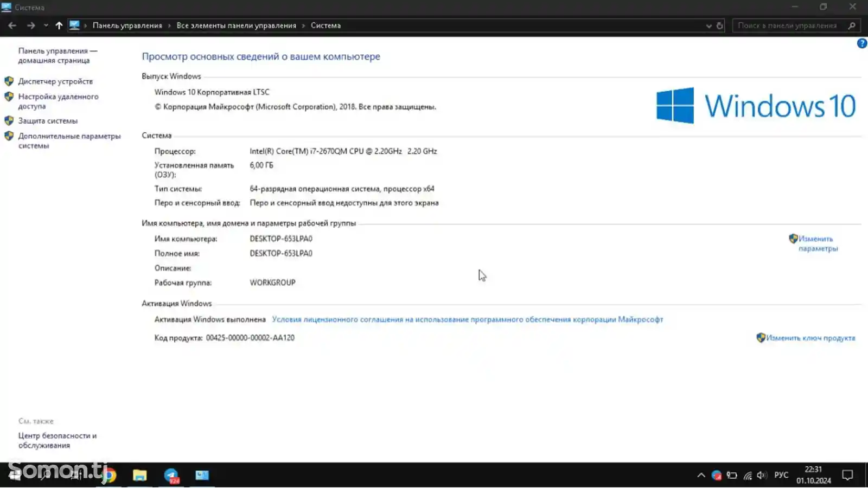Expand arrow after Панель управления breadcrumb

coord(169,25)
